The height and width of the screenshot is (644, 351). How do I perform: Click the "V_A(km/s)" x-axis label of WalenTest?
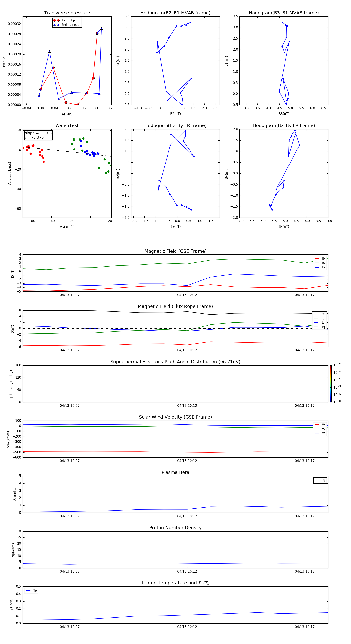coord(67,227)
